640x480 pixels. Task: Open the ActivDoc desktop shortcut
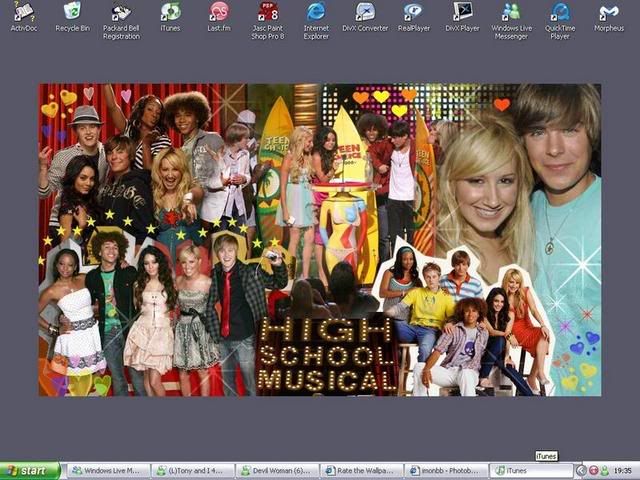(x=22, y=12)
